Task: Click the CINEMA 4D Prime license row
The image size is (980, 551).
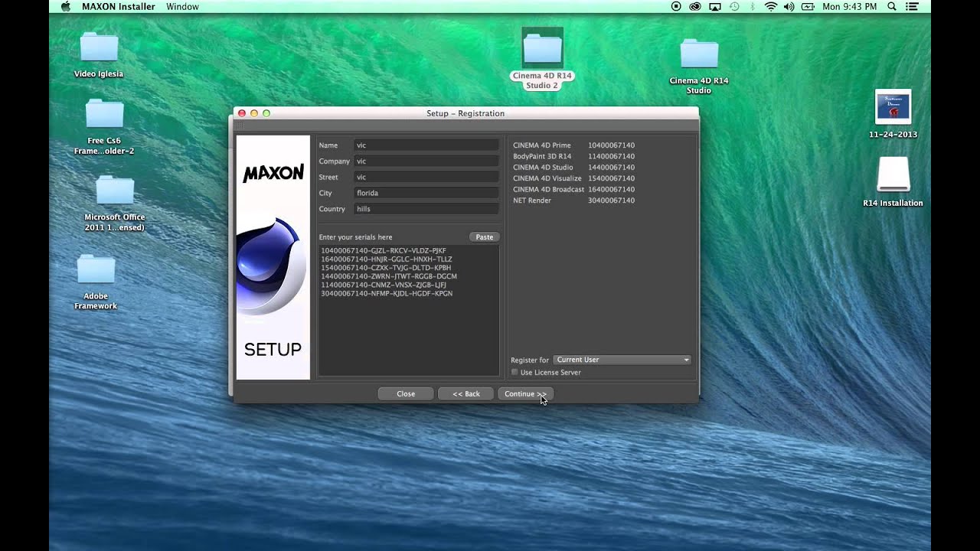Action: [573, 145]
